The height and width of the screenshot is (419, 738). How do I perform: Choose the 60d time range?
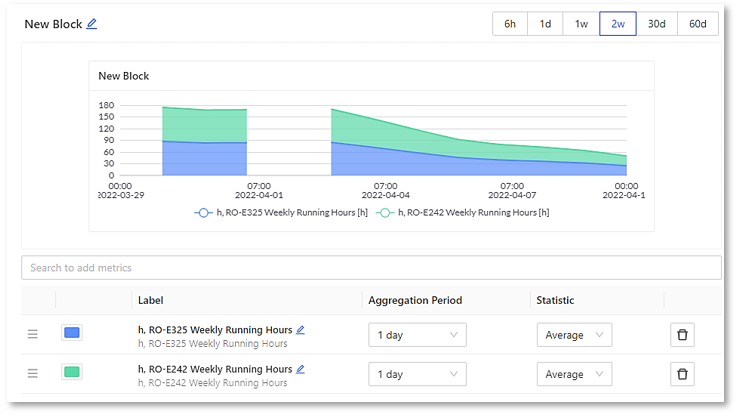pyautogui.click(x=697, y=24)
